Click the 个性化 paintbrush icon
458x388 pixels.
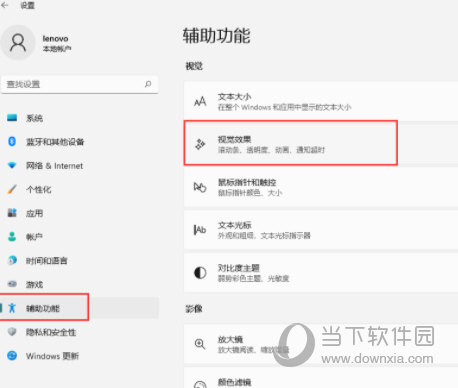12,189
